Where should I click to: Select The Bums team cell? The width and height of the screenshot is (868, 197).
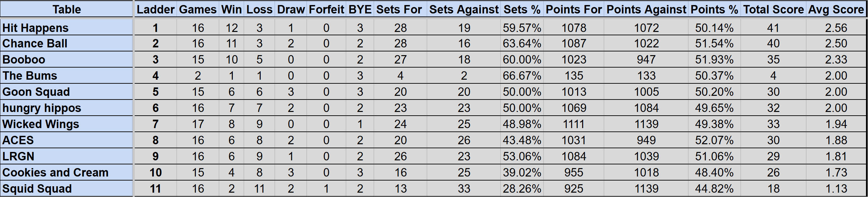pos(30,76)
